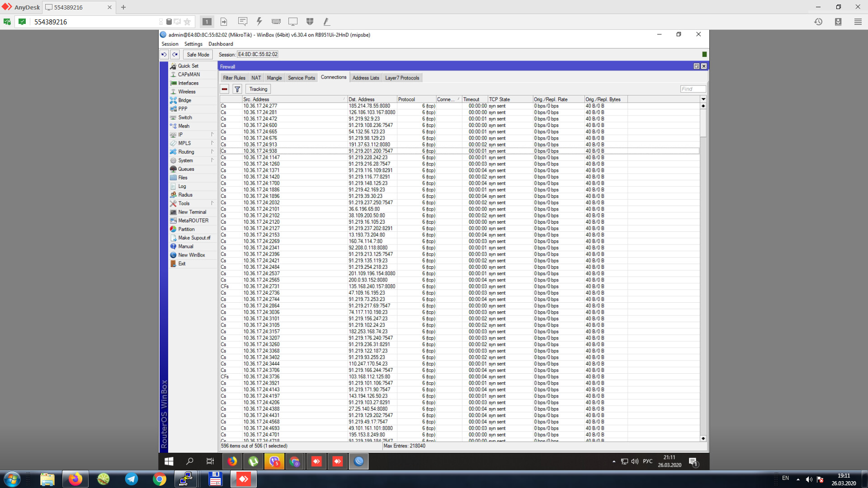868x488 pixels.
Task: Click the undo arrow in WinBox toolbar
Action: 164,54
